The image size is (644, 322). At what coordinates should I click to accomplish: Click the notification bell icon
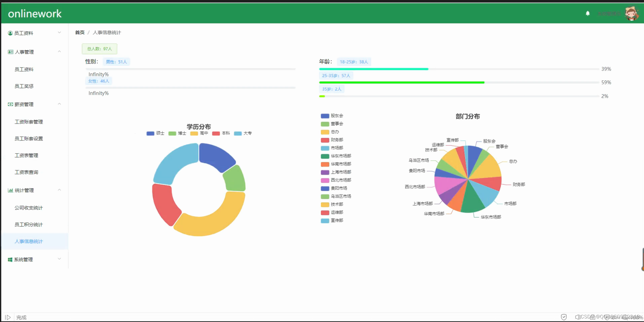tap(588, 13)
